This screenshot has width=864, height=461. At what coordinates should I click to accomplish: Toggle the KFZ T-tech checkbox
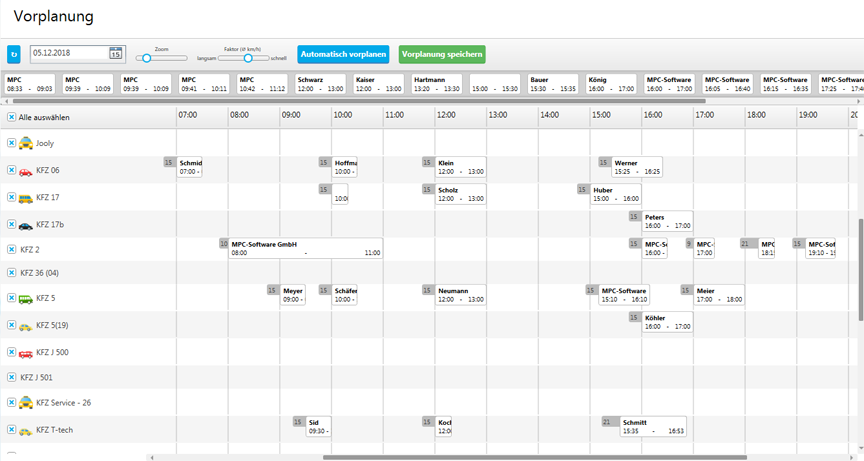point(12,430)
